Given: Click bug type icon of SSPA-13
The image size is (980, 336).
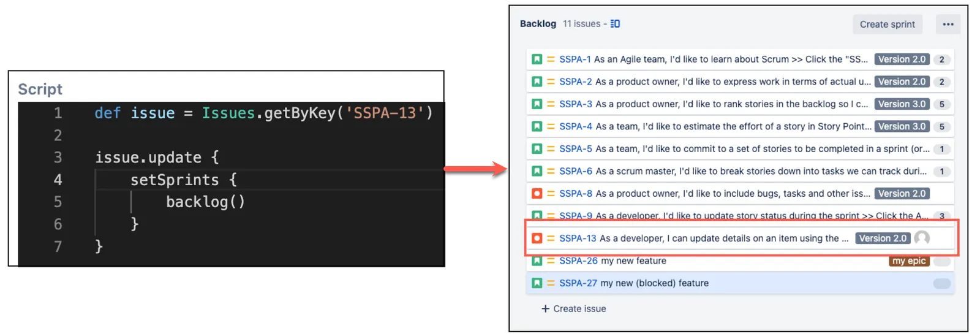Looking at the screenshot, I should [537, 239].
